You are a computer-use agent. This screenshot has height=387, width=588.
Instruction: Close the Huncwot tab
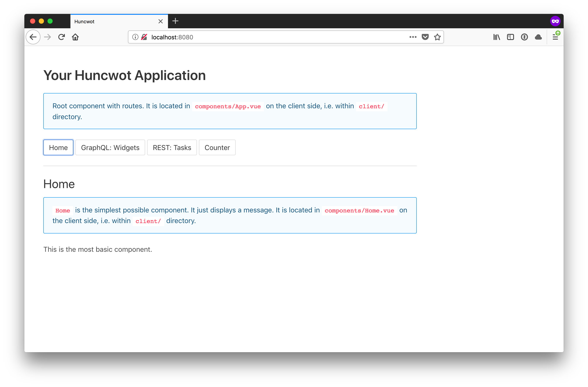pos(161,22)
